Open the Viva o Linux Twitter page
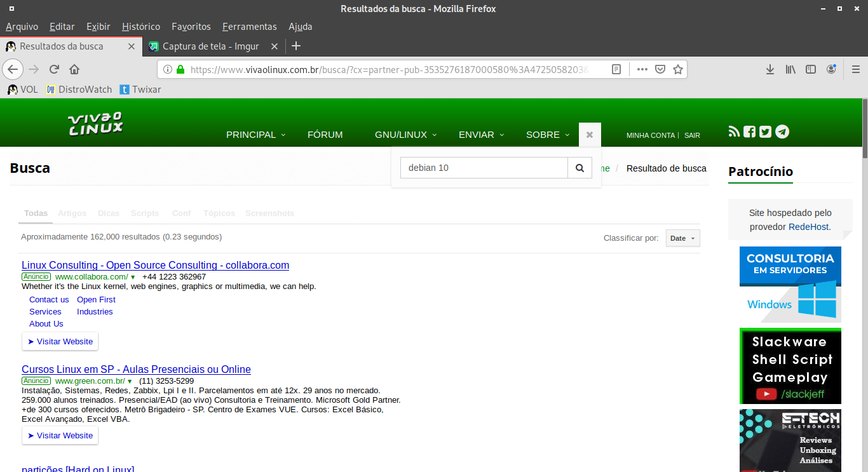Image resolution: width=868 pixels, height=472 pixels. pos(765,131)
